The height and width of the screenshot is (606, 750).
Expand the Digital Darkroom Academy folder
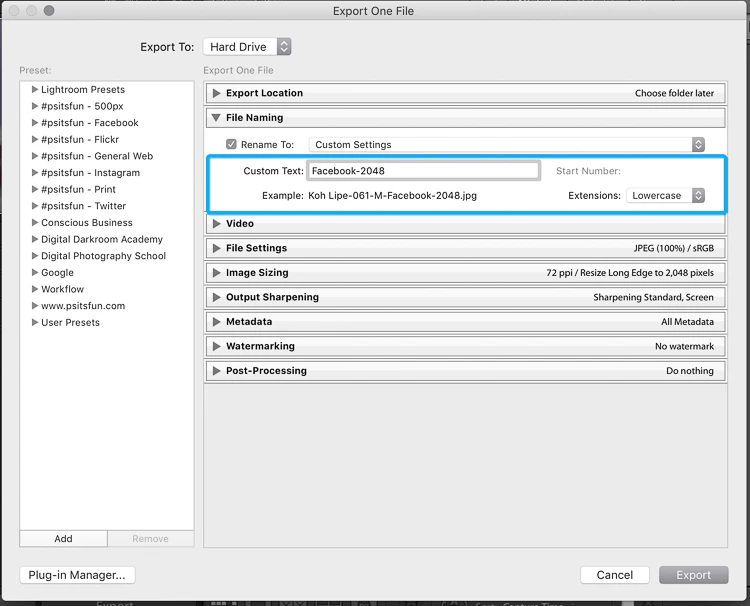coord(34,239)
